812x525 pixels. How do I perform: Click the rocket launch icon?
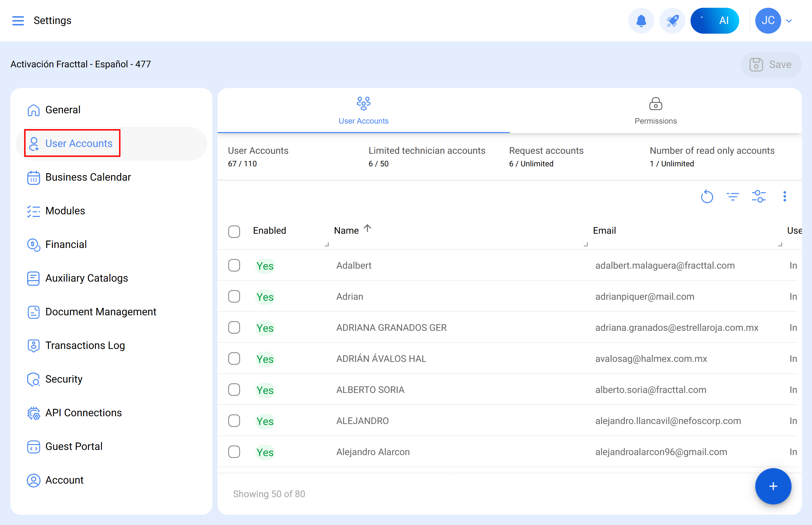(672, 20)
